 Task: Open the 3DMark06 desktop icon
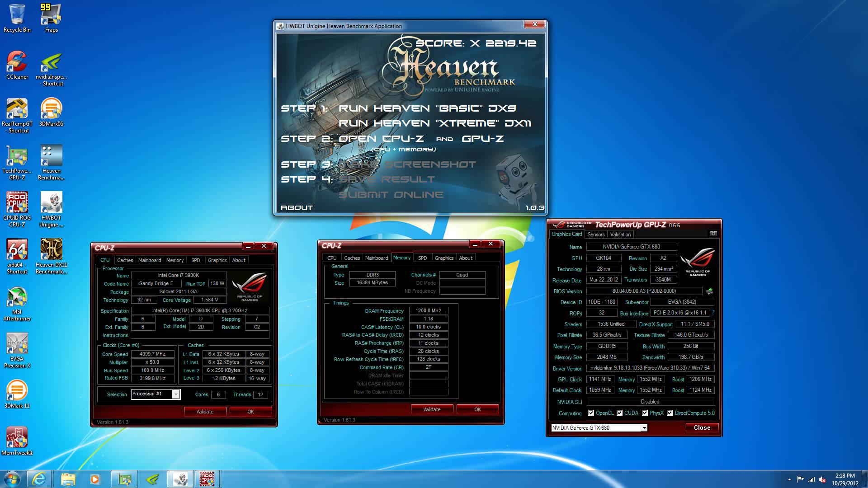51,112
